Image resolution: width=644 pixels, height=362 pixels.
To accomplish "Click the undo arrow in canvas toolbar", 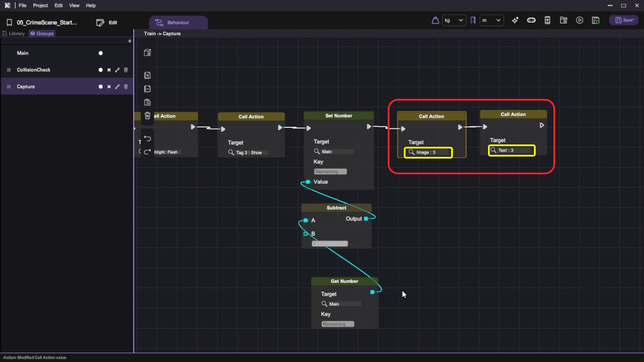I will tap(147, 138).
